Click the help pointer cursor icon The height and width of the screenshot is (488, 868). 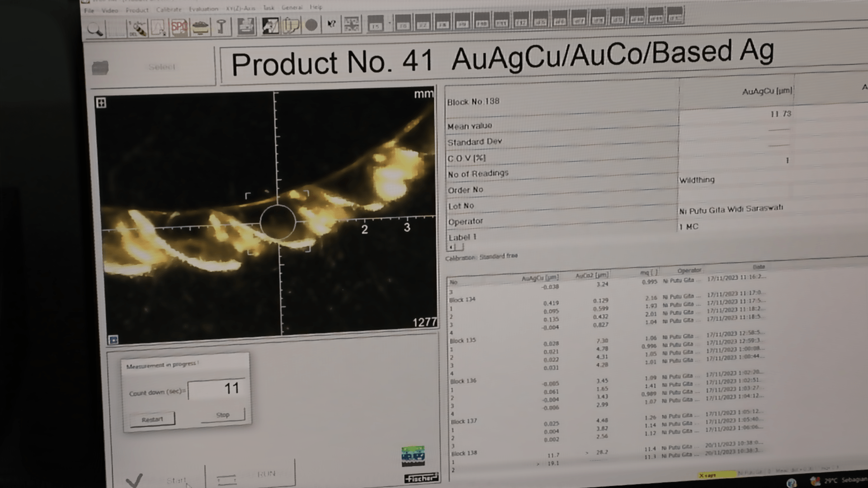pyautogui.click(x=331, y=24)
